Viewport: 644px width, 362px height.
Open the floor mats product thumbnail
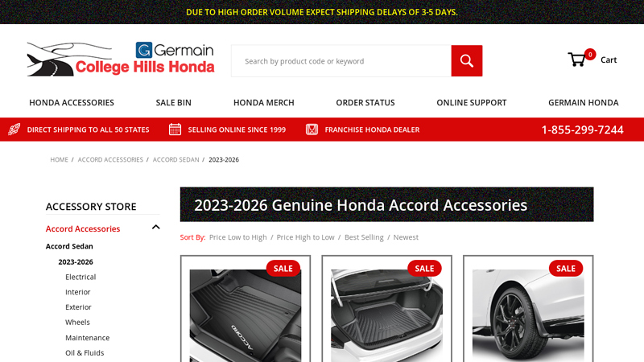pyautogui.click(x=246, y=315)
